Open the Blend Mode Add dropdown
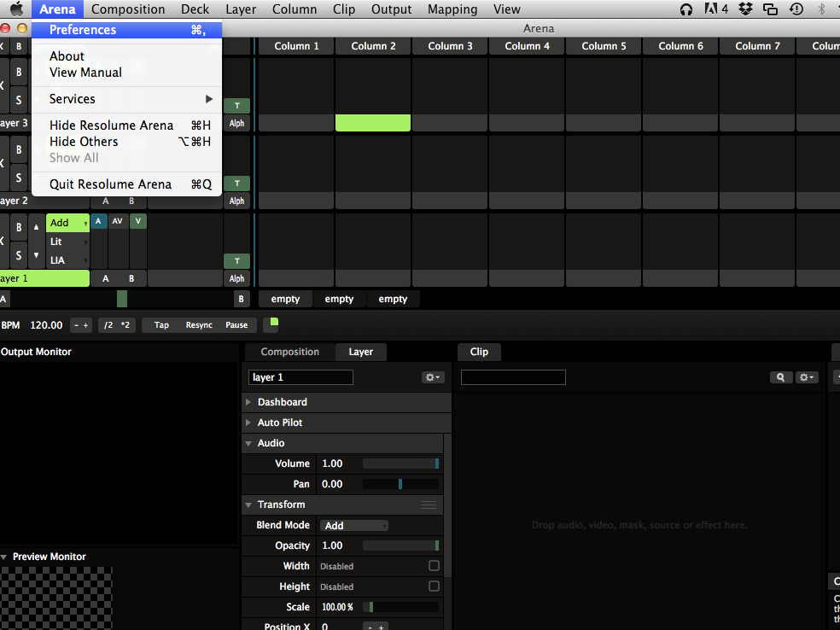Screen dimensions: 840x630 pyautogui.click(x=354, y=526)
